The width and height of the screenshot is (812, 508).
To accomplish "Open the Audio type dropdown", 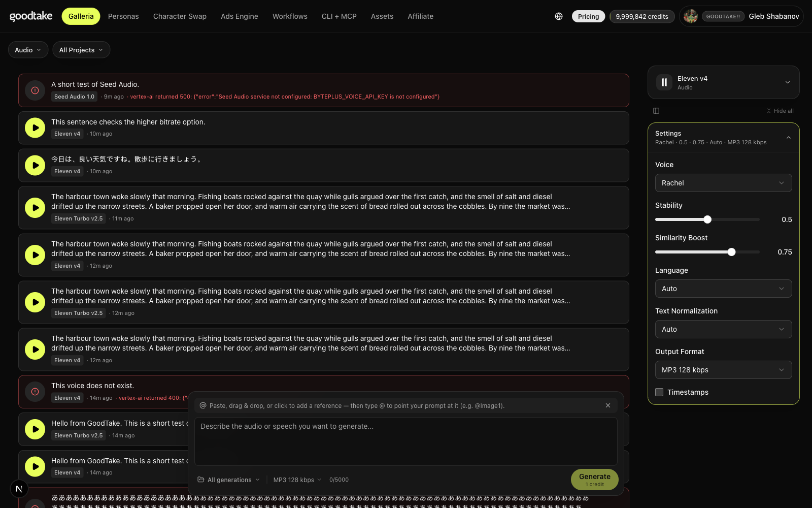I will click(28, 50).
